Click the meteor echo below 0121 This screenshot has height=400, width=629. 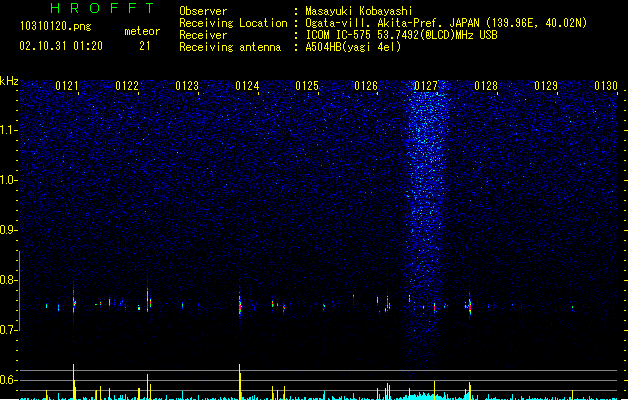point(74,302)
